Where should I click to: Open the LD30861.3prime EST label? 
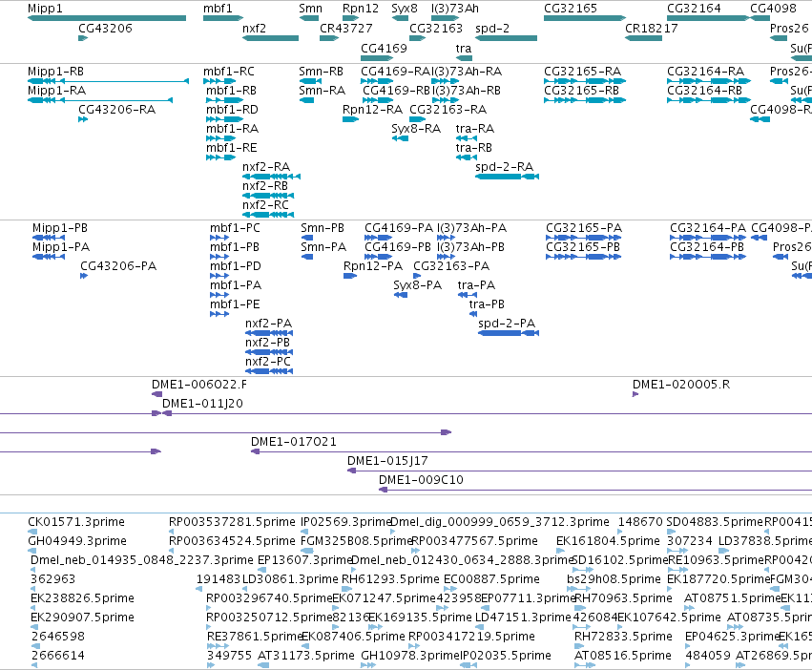coord(290,578)
